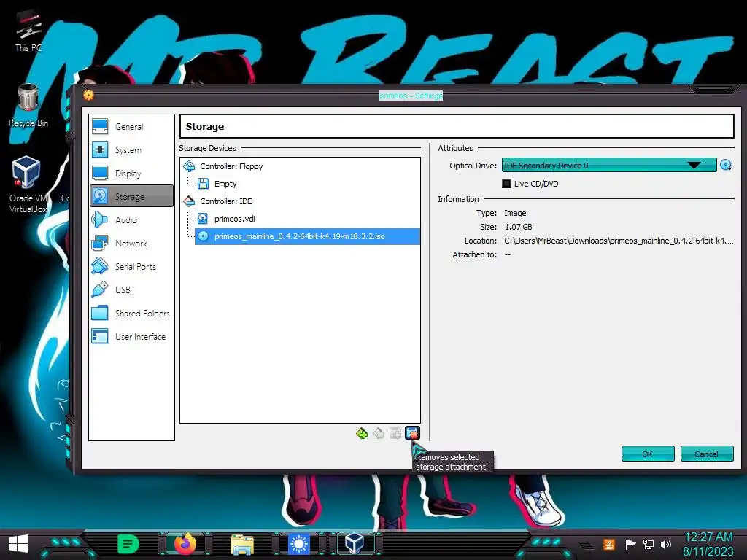Click the 1.07 GB size value

click(x=519, y=227)
